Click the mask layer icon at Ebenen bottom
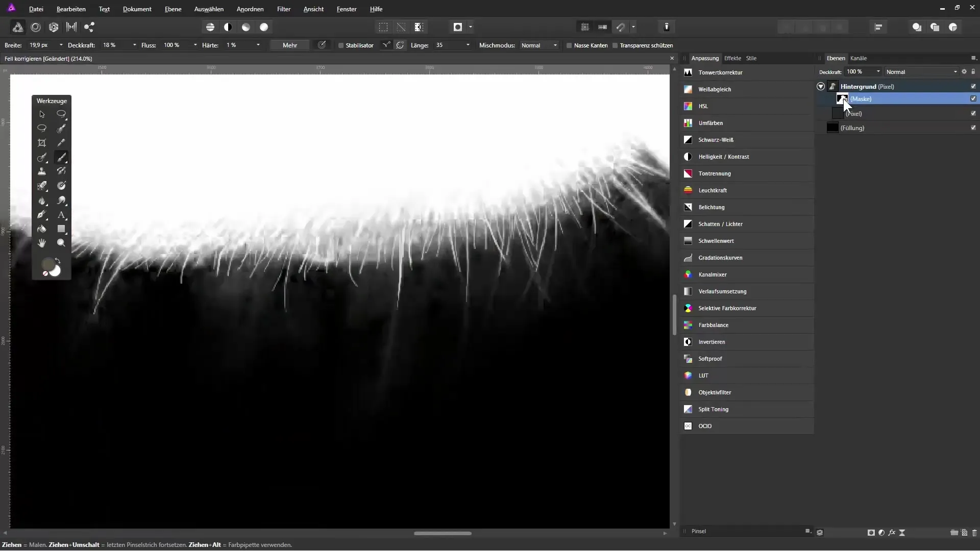Image resolution: width=980 pixels, height=551 pixels. (871, 533)
